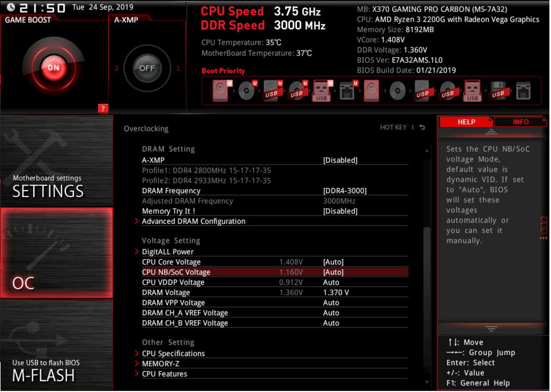Select the UEFI USB optical drive boot icon
Viewport: 551px width, 392px height.
pos(298,90)
